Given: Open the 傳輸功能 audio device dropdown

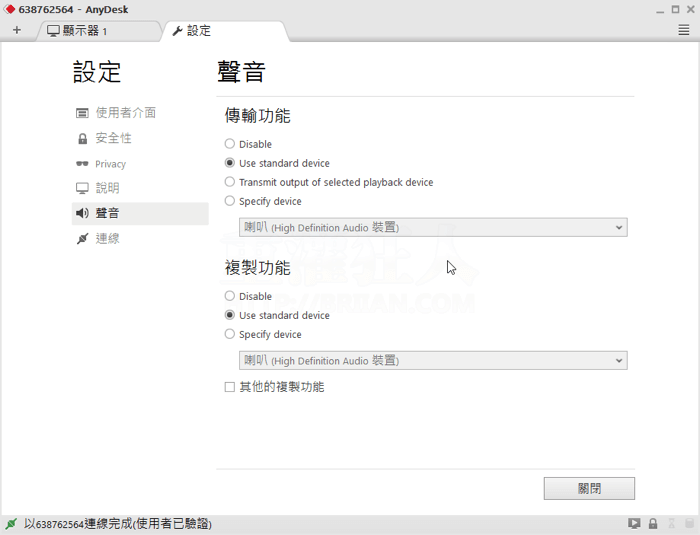Looking at the screenshot, I should (x=433, y=227).
